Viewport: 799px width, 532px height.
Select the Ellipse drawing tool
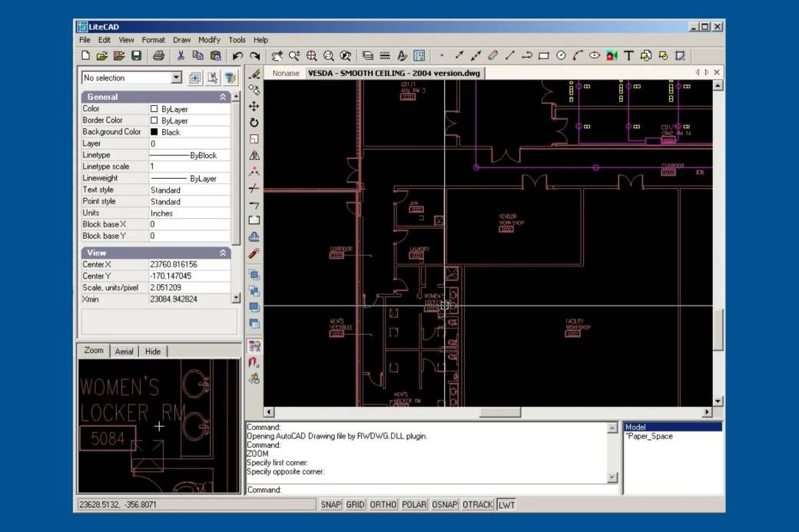point(595,55)
